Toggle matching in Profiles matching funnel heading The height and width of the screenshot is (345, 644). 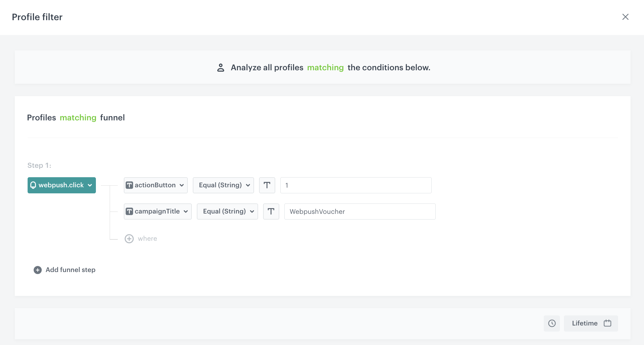78,118
